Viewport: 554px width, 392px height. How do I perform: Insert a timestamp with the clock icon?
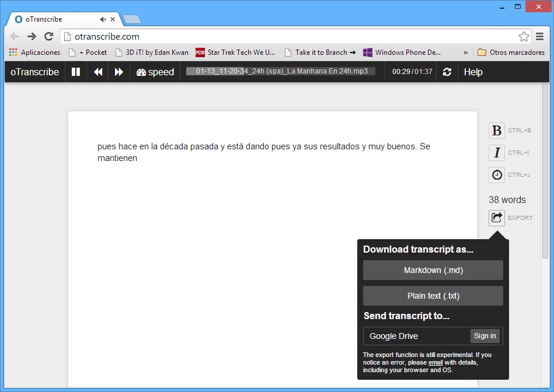[x=497, y=175]
